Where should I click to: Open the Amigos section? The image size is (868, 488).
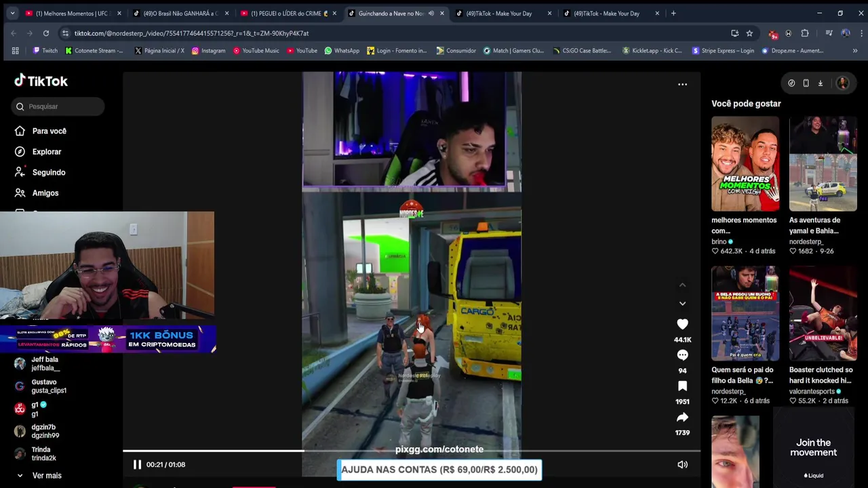(x=45, y=193)
